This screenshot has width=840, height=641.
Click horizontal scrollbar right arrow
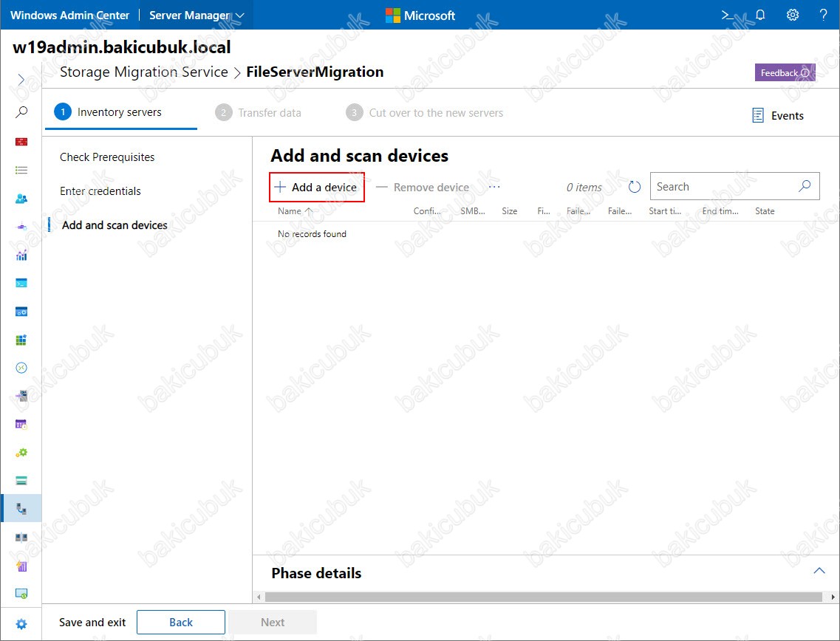(x=833, y=597)
